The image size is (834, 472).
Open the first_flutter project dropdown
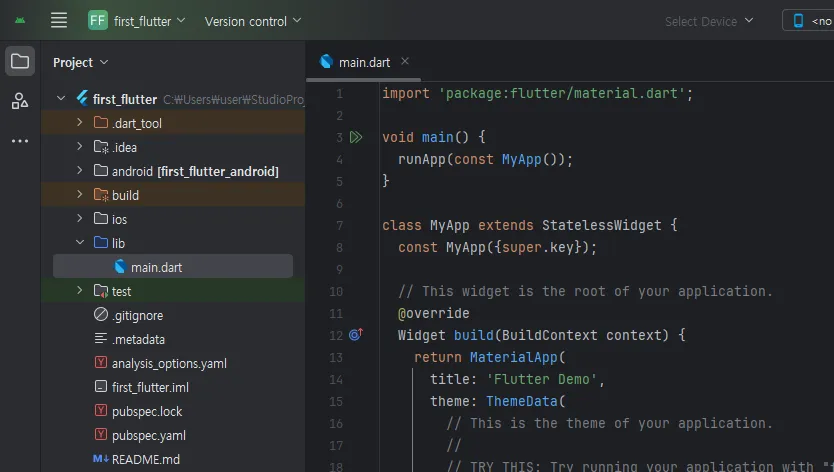click(x=149, y=21)
